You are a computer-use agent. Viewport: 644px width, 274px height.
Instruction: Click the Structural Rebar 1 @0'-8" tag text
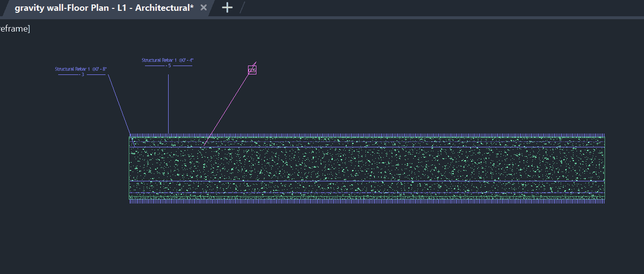click(x=81, y=69)
